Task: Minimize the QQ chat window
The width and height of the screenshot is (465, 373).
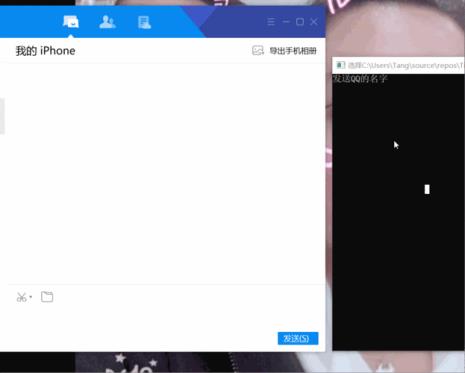Action: [286, 22]
